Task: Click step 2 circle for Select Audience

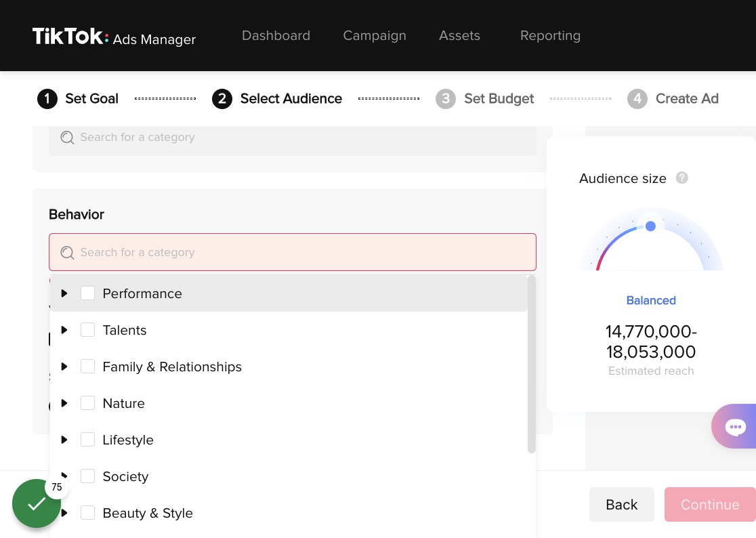Action: 222,99
